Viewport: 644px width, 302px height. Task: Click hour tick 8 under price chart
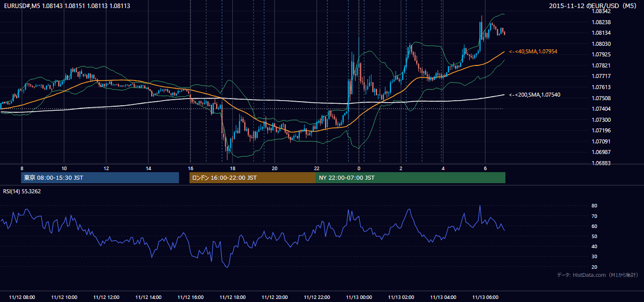click(x=22, y=168)
